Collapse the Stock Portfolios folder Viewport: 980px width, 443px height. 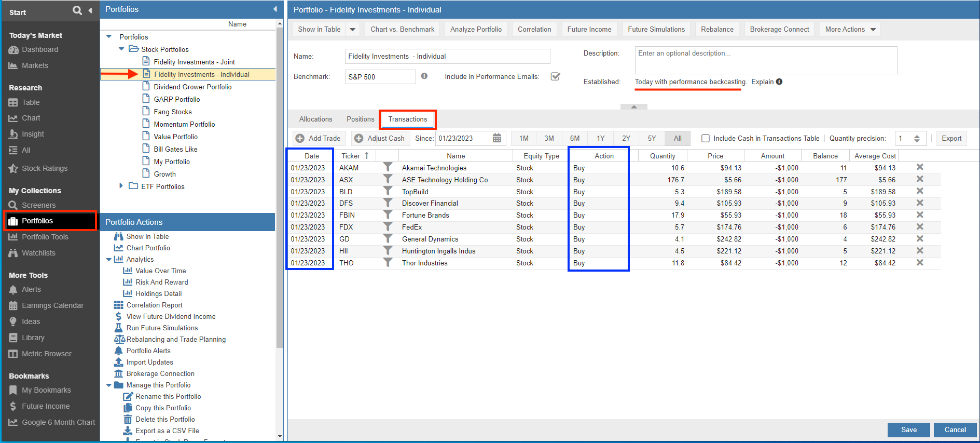(x=121, y=49)
